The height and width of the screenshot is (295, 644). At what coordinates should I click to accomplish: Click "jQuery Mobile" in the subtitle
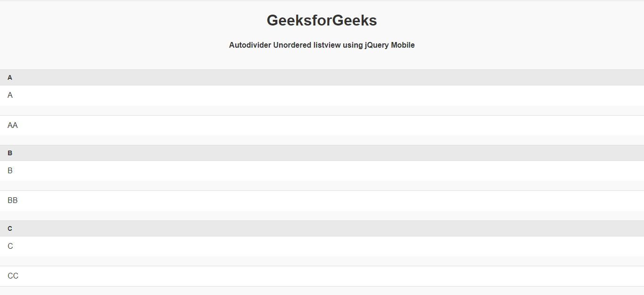[389, 45]
